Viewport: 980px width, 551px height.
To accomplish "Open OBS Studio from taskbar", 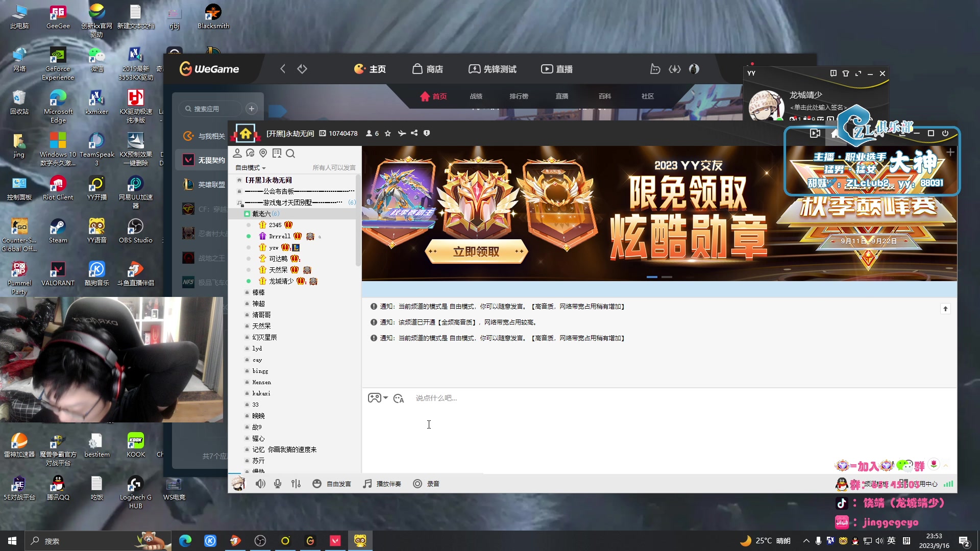I will pyautogui.click(x=260, y=541).
